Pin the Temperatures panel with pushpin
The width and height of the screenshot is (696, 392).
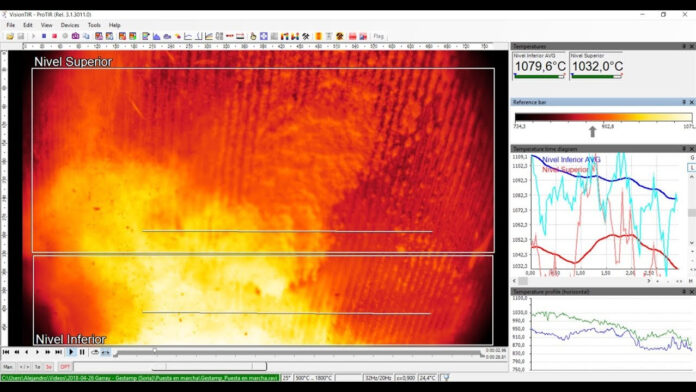(x=684, y=46)
